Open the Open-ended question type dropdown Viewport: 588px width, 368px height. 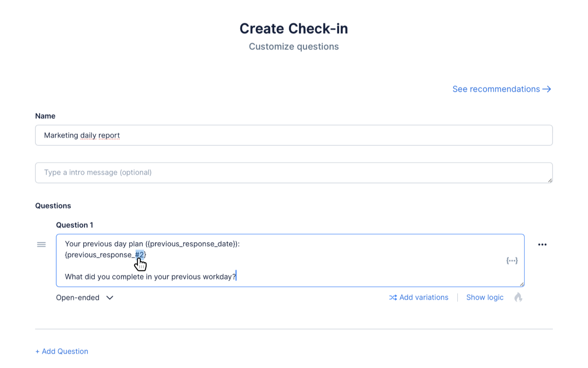pyautogui.click(x=78, y=298)
